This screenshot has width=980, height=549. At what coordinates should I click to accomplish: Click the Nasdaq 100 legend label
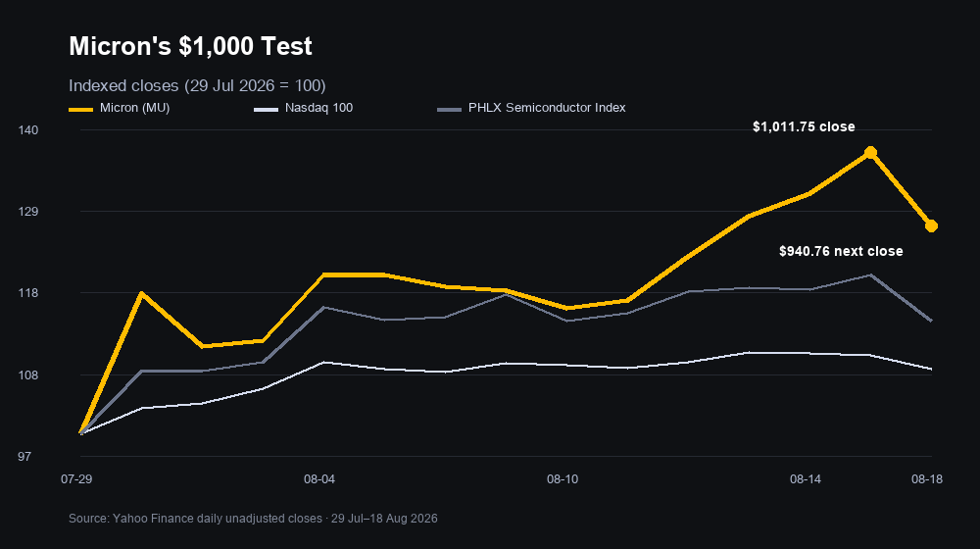pyautogui.click(x=318, y=108)
